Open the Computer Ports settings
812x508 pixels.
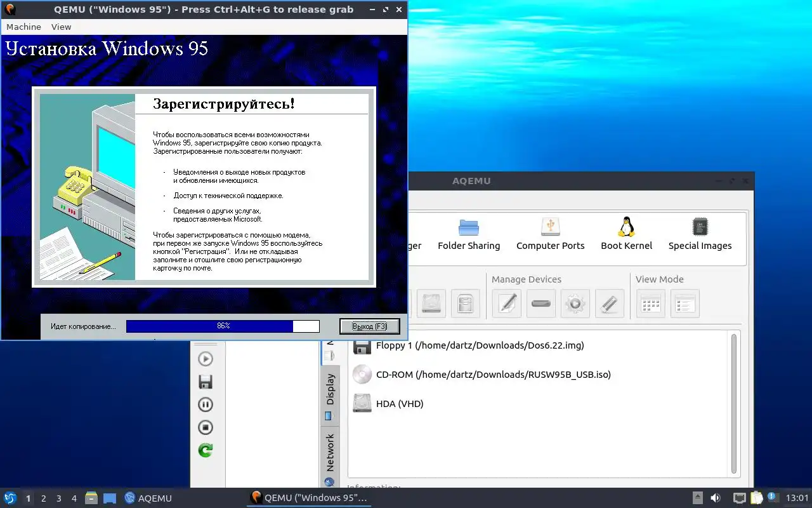tap(550, 234)
